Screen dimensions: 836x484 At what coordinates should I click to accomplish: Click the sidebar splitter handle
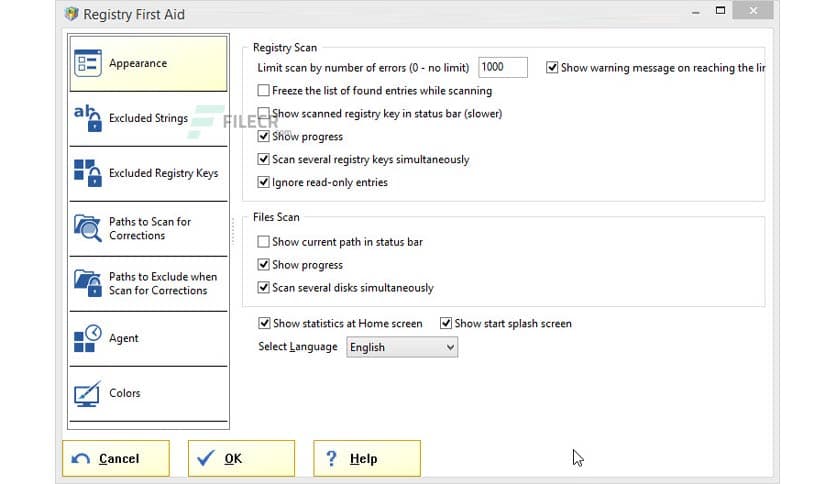(x=233, y=231)
